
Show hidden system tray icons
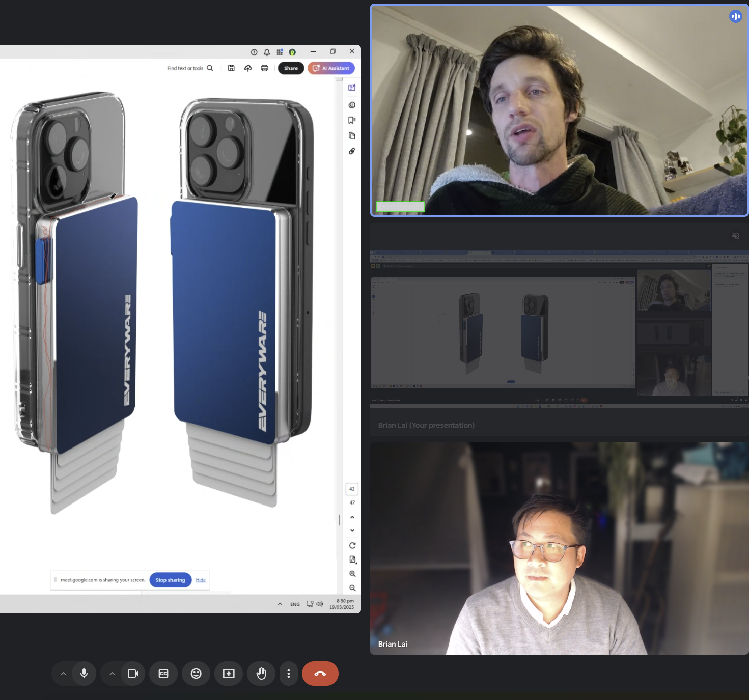click(280, 604)
